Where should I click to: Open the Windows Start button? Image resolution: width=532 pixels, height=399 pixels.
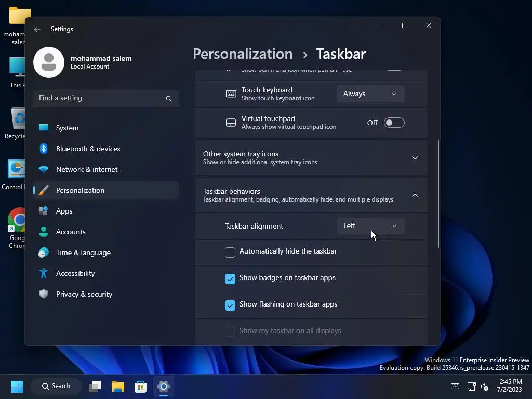click(17, 387)
